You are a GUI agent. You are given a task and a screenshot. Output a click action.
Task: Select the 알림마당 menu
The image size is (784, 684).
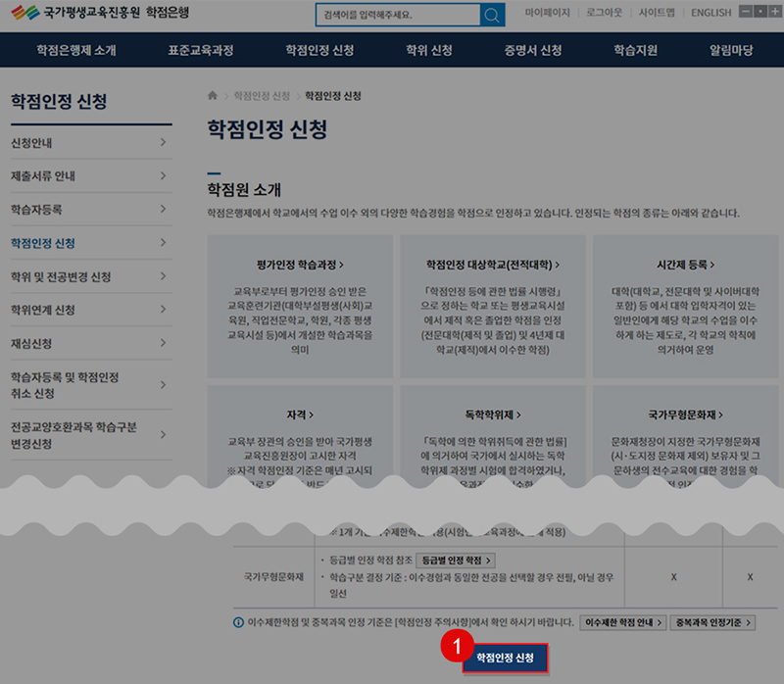pos(731,50)
